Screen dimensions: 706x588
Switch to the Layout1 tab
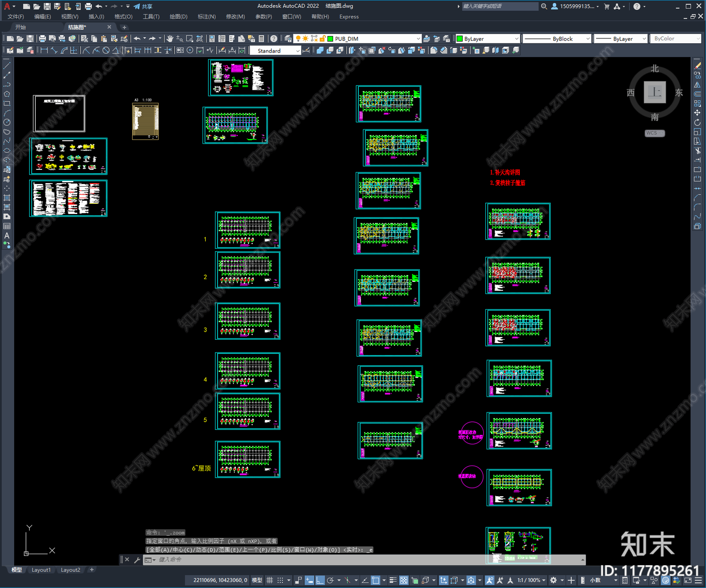[x=41, y=570]
